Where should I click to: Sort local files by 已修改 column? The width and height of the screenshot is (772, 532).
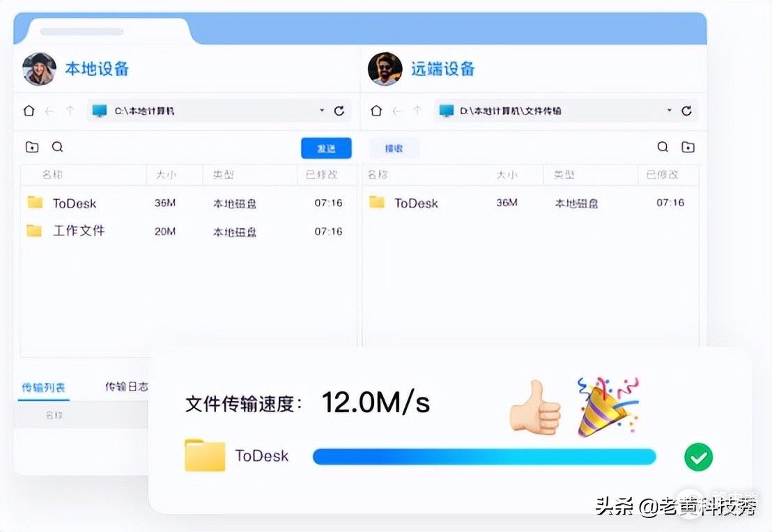[x=321, y=175]
